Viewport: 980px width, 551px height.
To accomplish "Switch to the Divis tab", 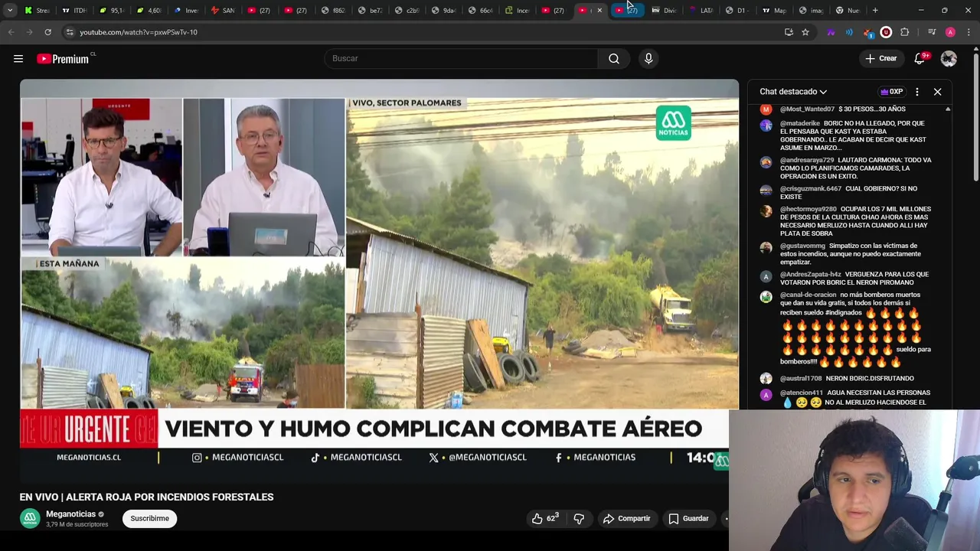I will click(664, 11).
